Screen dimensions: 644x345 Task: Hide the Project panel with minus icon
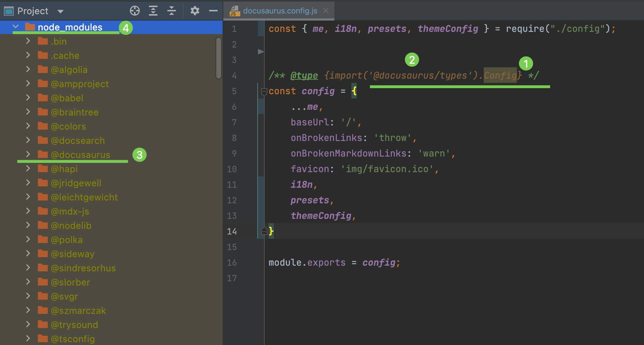[213, 11]
